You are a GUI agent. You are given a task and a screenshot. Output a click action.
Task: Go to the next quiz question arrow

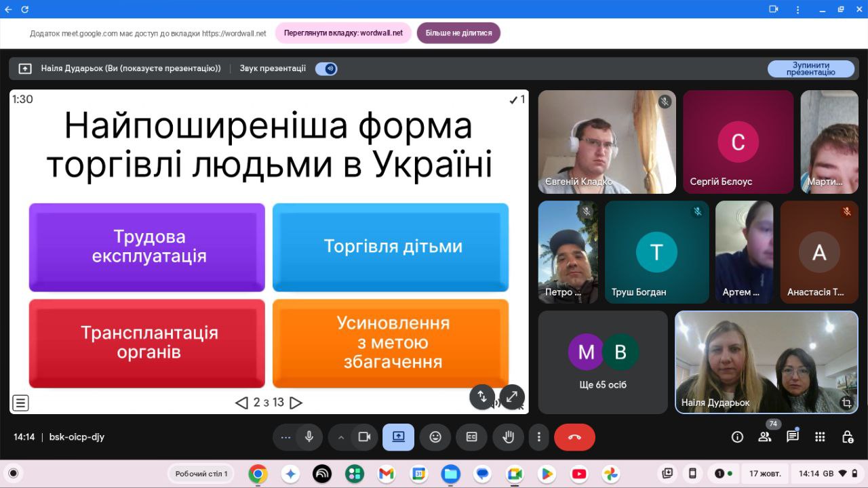(296, 403)
